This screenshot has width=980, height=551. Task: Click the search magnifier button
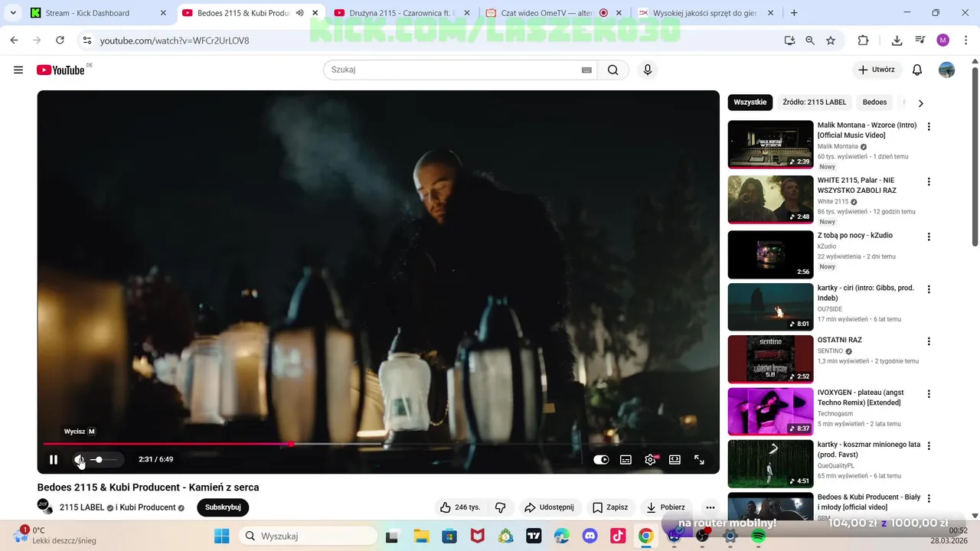pos(613,70)
